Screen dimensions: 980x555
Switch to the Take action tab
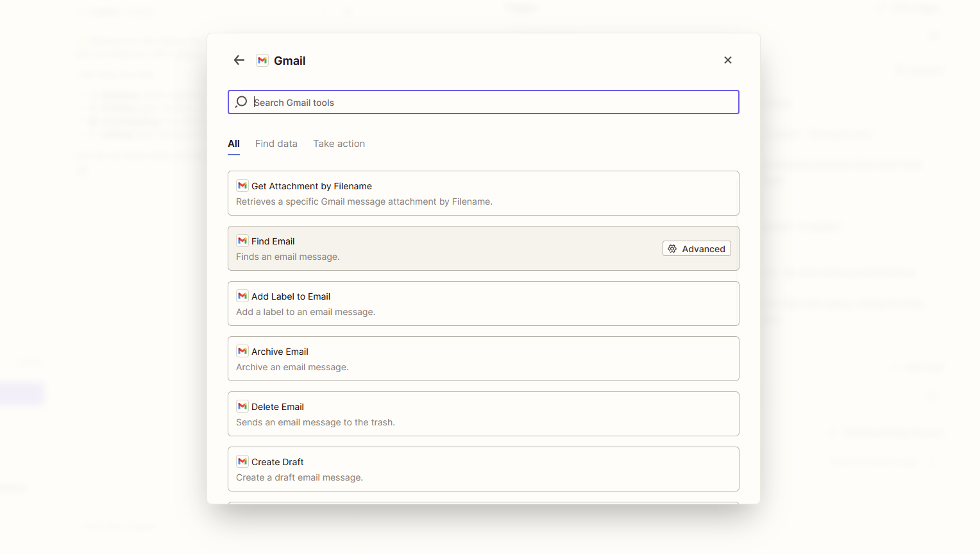coord(339,143)
